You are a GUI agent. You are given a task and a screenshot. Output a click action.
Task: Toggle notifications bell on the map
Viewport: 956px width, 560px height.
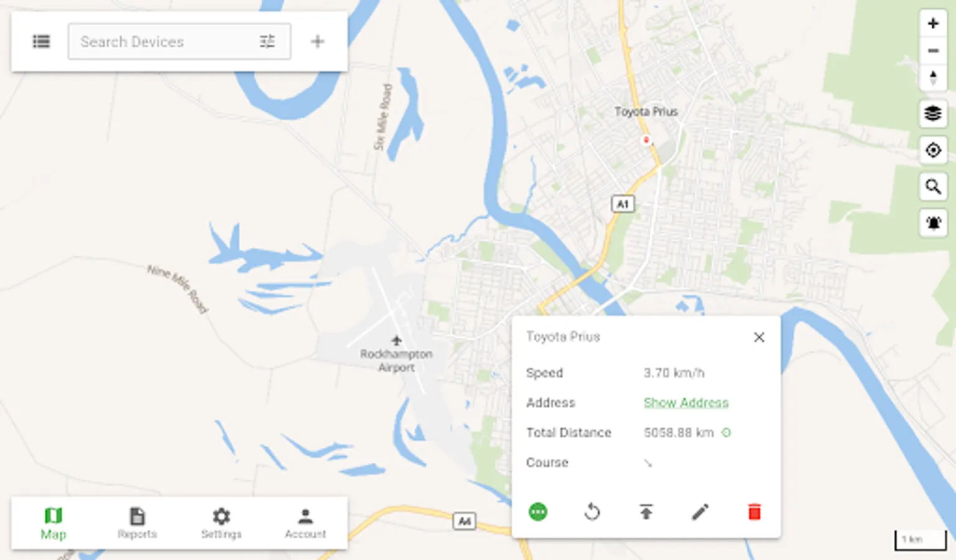point(932,223)
